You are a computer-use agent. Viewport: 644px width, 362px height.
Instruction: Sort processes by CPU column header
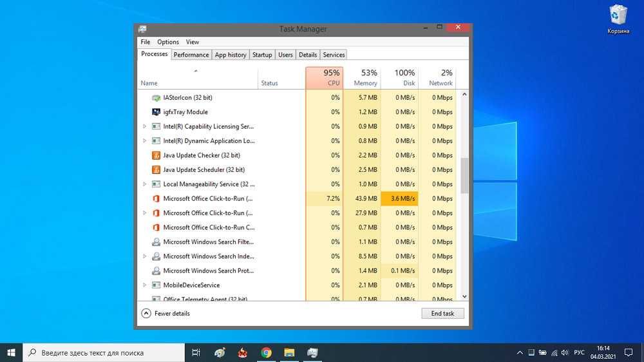click(324, 78)
